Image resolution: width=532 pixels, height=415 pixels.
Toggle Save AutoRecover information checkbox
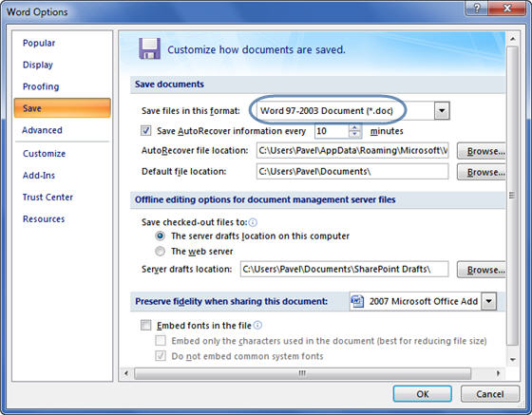(146, 130)
